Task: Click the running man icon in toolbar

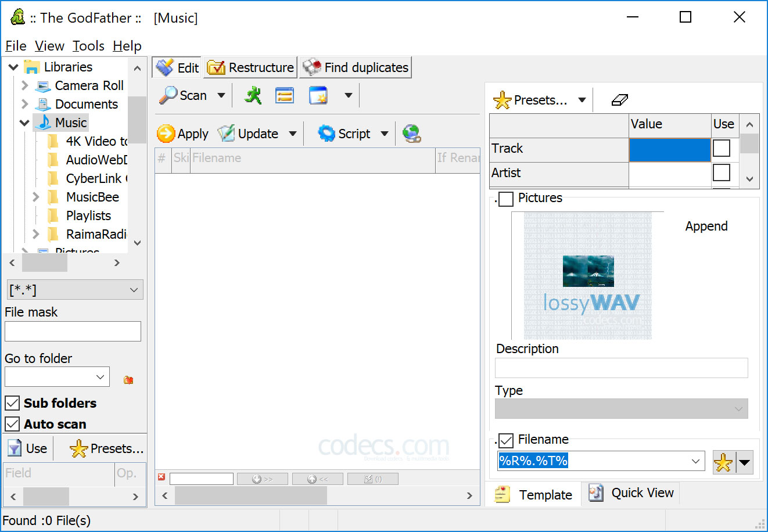Action: tap(253, 95)
